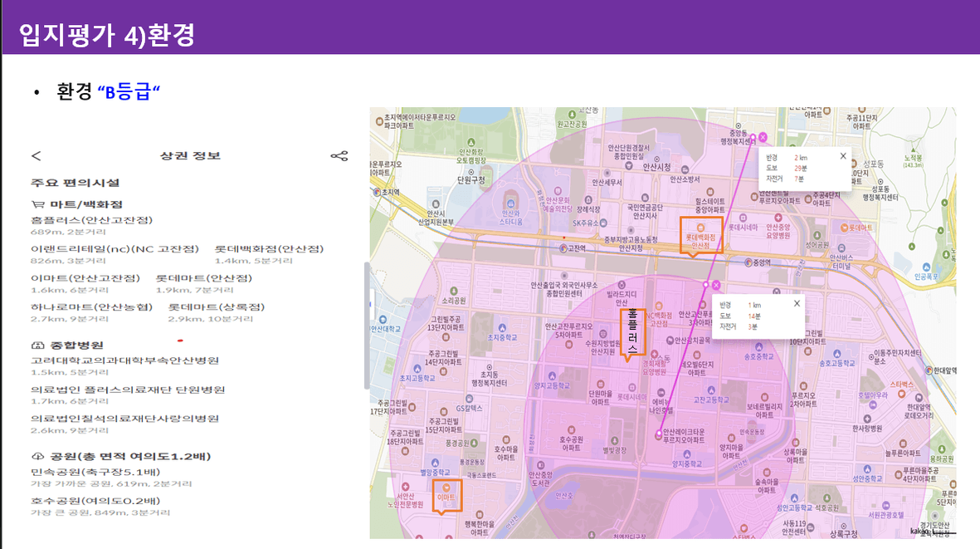980x549 pixels.
Task: Select 롯데마트(상록점) in the list
Action: (217, 307)
